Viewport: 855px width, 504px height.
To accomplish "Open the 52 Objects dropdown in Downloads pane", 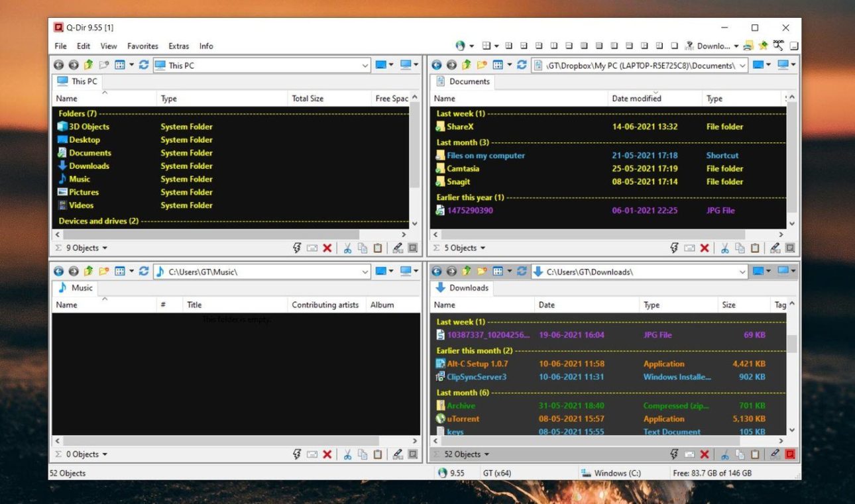I will [465, 454].
